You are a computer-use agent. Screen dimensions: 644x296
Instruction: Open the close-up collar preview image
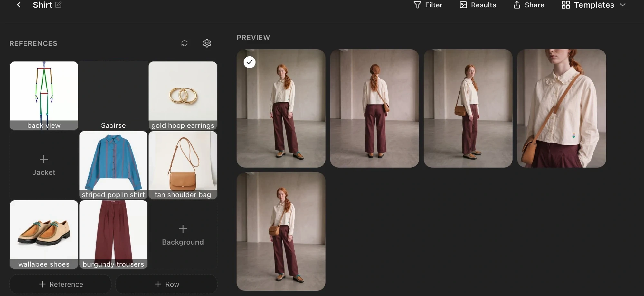[x=562, y=108]
